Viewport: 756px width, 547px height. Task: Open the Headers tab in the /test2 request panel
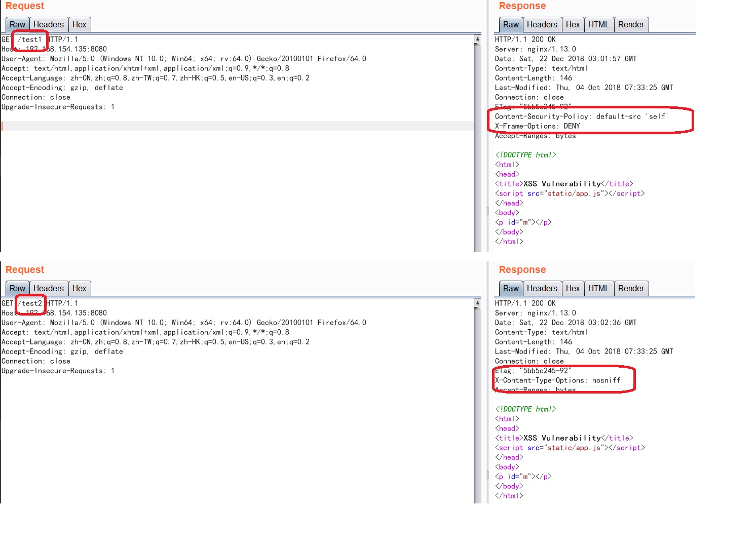(49, 288)
